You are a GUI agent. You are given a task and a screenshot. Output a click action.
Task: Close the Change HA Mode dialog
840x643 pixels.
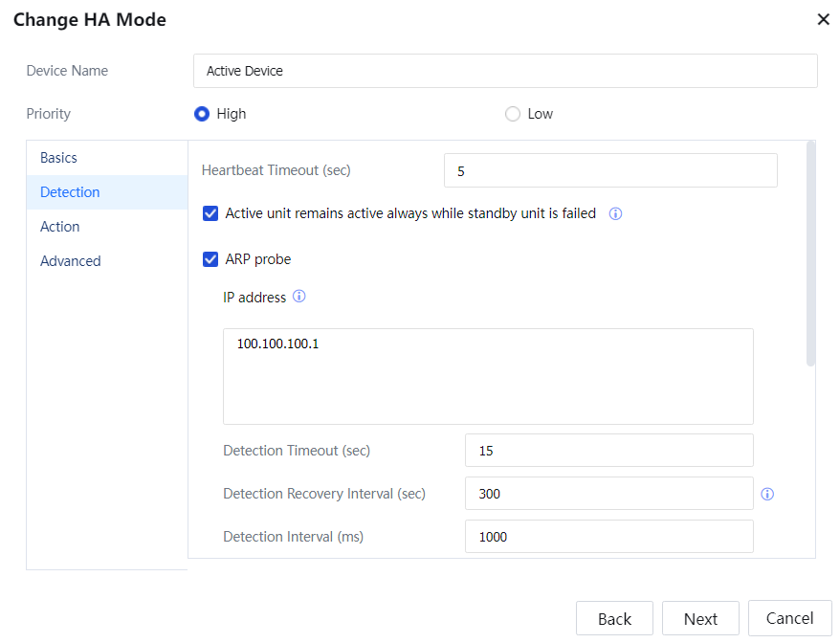coord(823,19)
